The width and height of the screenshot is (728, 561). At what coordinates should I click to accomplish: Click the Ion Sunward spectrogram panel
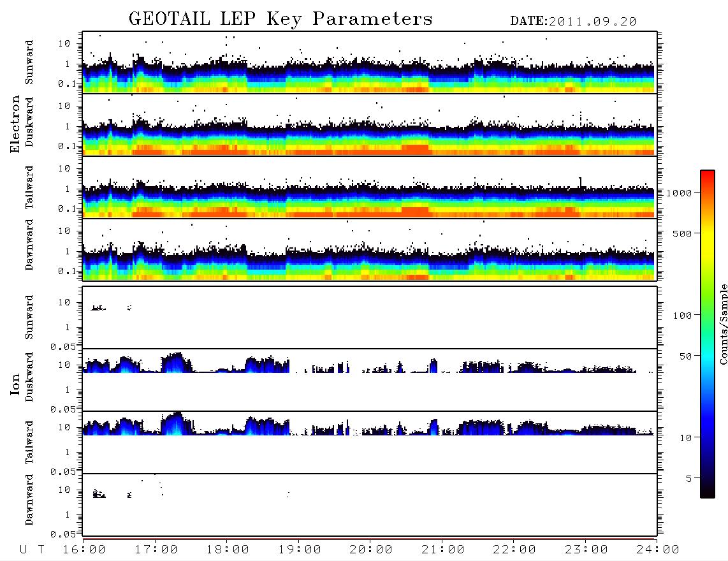[x=370, y=317]
